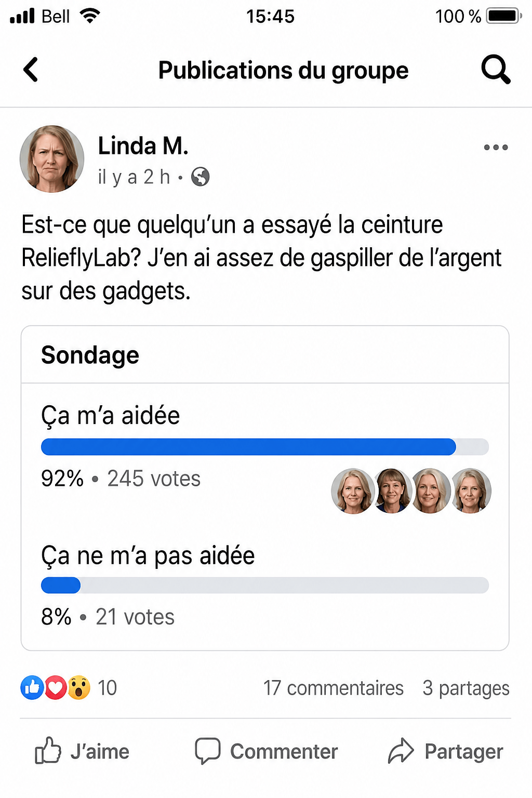Open the three-dot post options menu
Image resolution: width=532 pixels, height=798 pixels.
pos(496,148)
